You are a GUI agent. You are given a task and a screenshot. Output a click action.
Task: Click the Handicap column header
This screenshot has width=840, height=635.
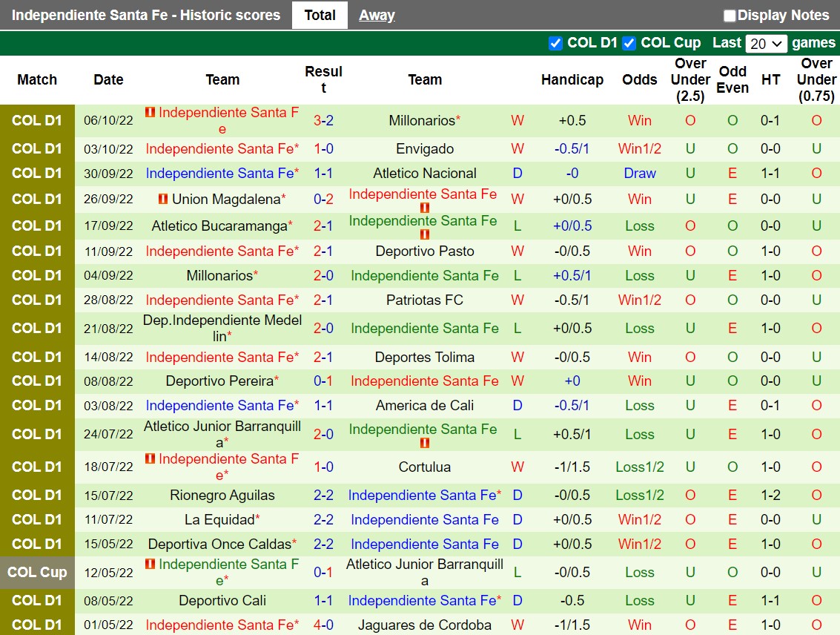pyautogui.click(x=572, y=79)
